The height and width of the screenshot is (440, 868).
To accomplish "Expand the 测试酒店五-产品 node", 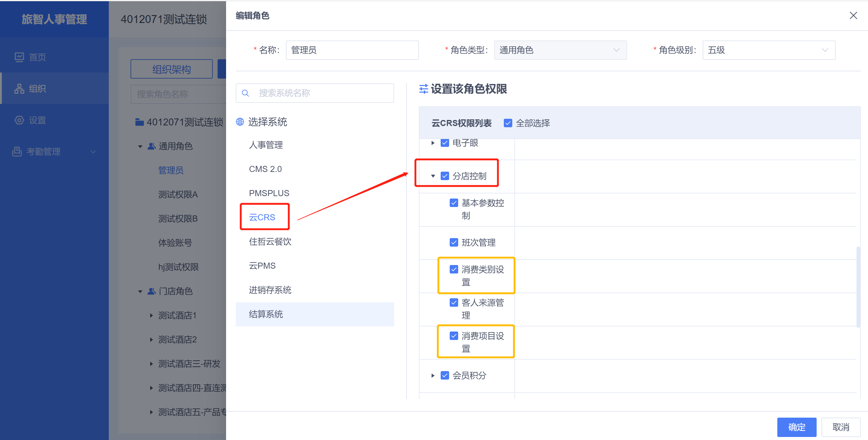I will (151, 412).
